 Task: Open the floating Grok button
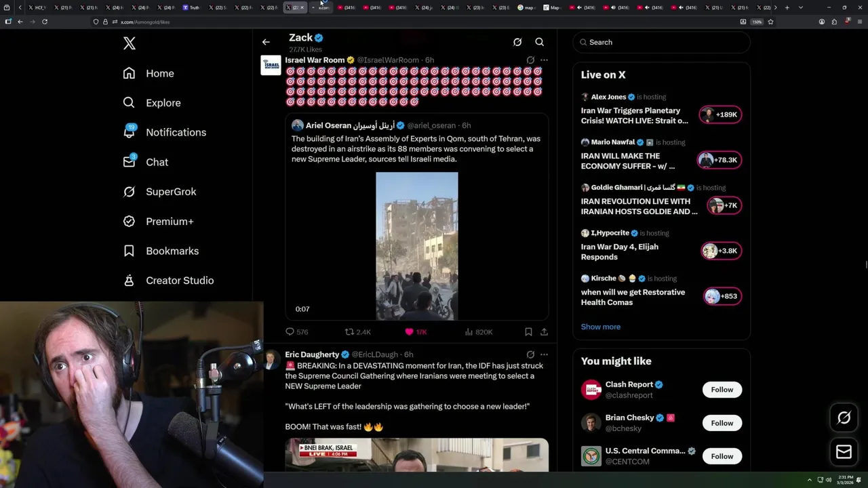coord(844,418)
